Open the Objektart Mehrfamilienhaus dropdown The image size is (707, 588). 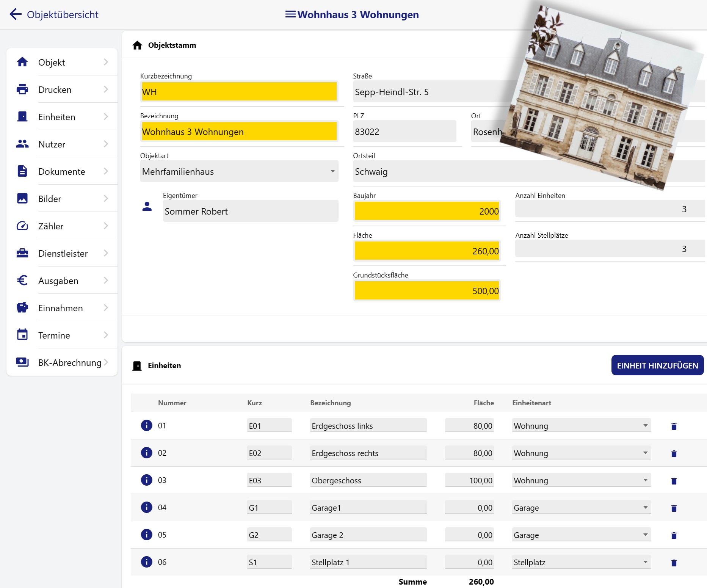tap(239, 171)
